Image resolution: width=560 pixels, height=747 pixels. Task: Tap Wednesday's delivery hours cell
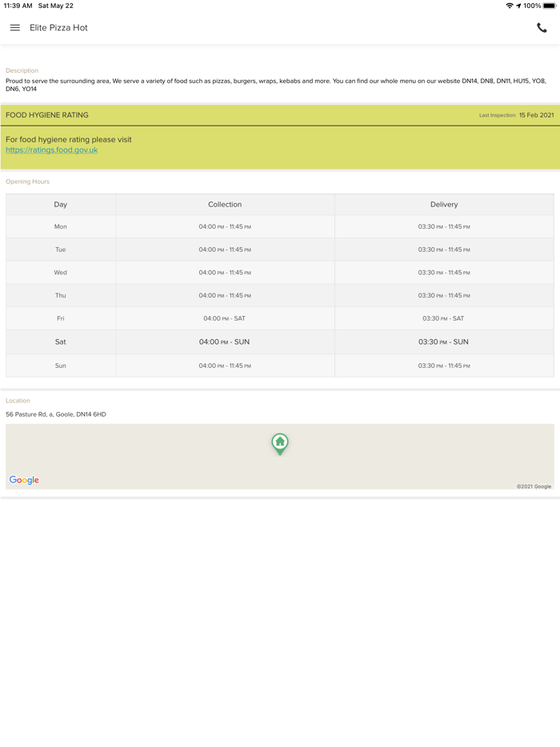tap(444, 273)
